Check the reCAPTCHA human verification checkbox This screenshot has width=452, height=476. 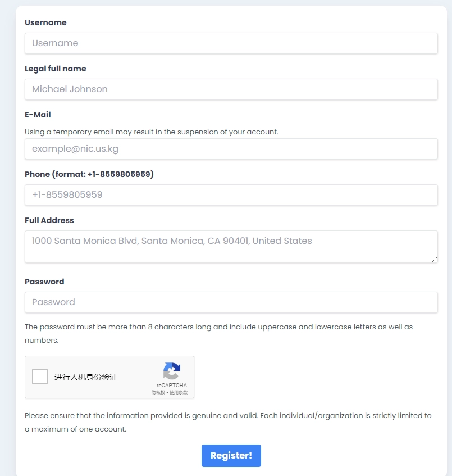coord(40,377)
